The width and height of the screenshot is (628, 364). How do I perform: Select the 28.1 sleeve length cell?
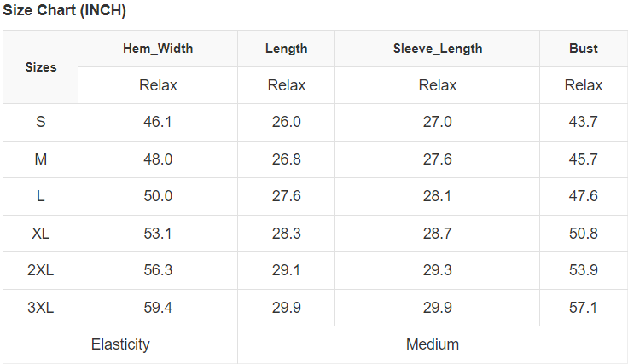tap(438, 196)
